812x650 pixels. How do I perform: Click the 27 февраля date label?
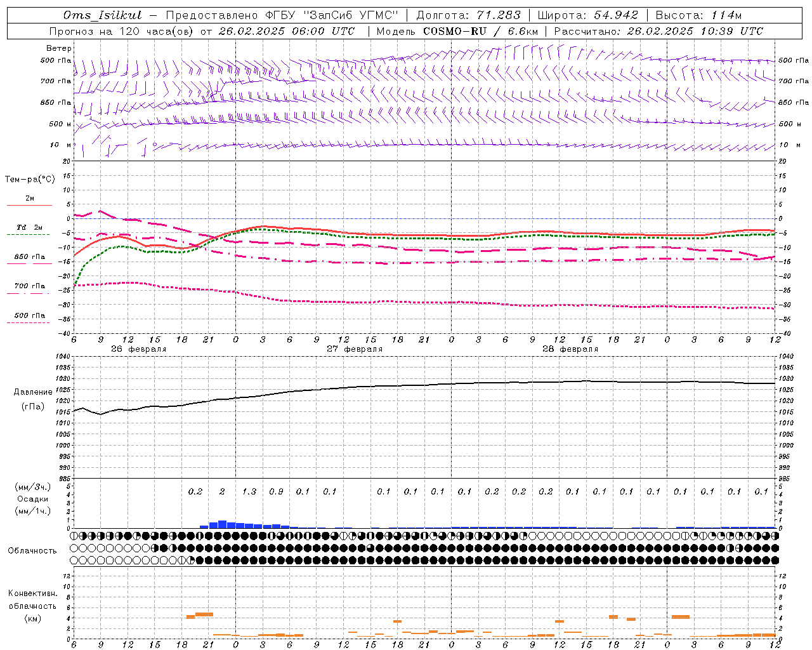click(355, 349)
